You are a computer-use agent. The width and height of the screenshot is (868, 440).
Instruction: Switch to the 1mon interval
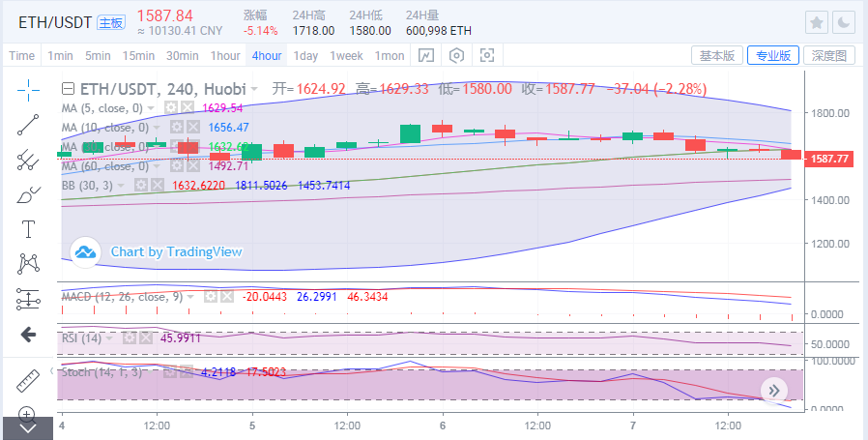click(390, 55)
